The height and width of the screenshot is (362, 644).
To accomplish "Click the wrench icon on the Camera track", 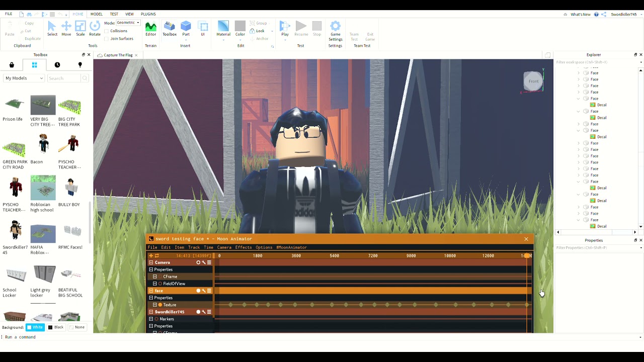I will pyautogui.click(x=204, y=262).
